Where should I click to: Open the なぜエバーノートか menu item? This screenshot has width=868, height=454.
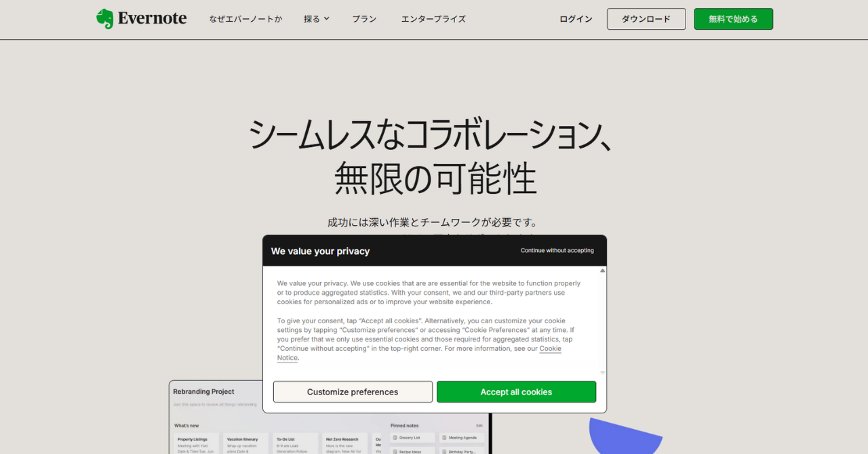point(245,19)
